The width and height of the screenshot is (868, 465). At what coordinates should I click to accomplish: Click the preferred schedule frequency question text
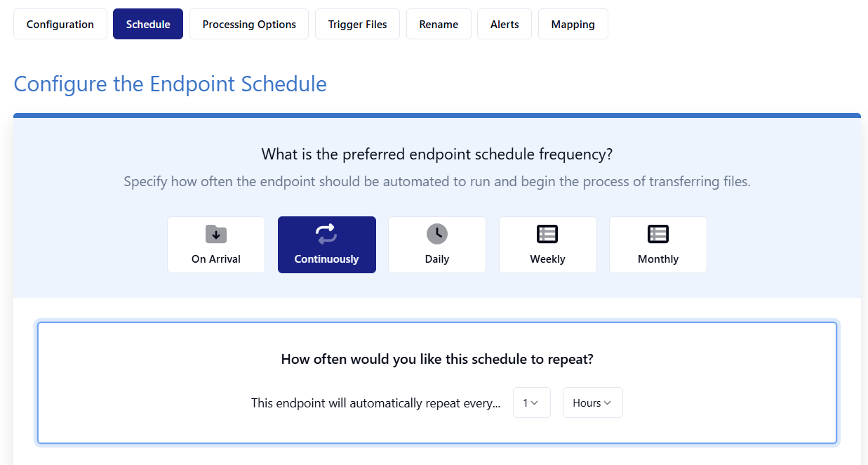click(437, 154)
